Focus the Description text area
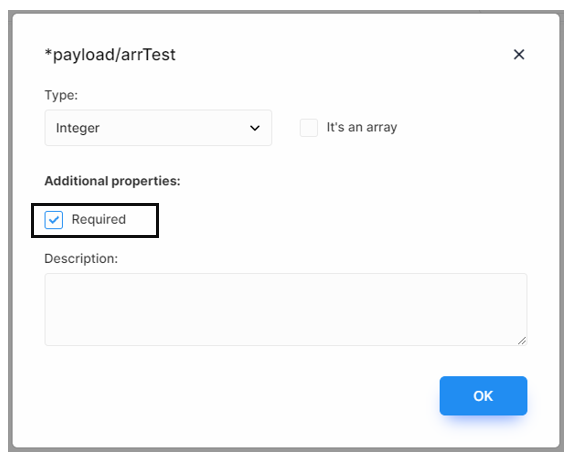This screenshot has height=458, width=569. pos(286,310)
